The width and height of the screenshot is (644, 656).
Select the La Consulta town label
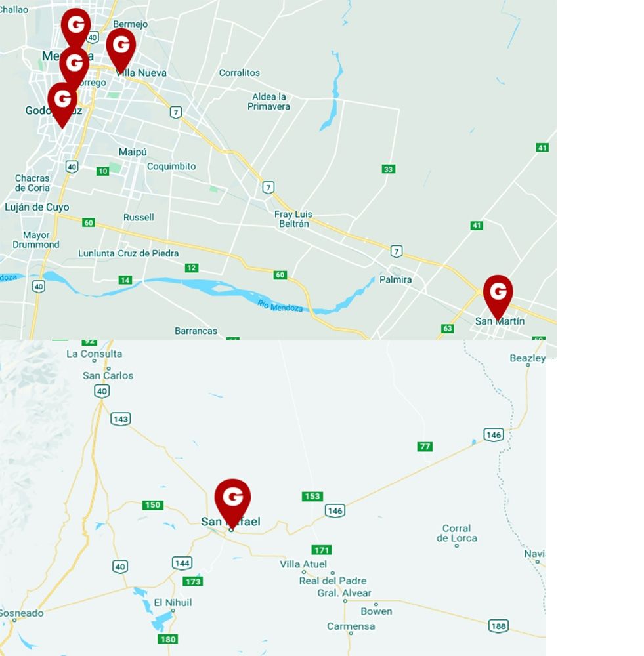pyautogui.click(x=95, y=354)
